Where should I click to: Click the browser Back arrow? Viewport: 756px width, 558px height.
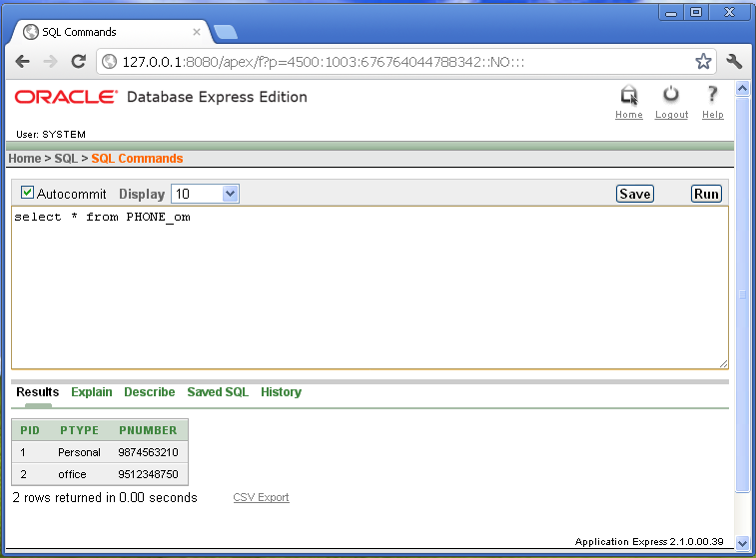23,62
